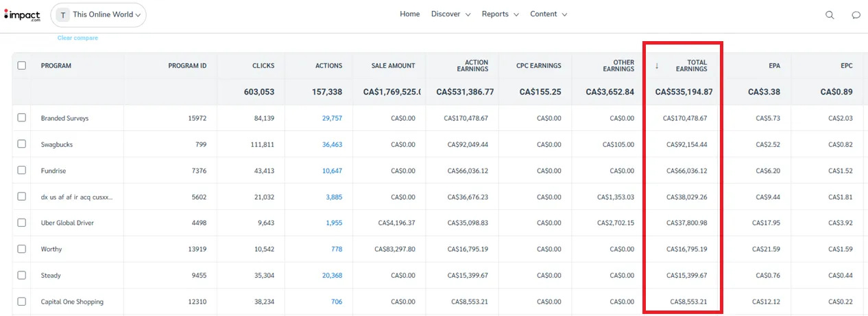The height and width of the screenshot is (316, 868).
Task: Open Fundrise actions 10,647 link
Action: pyautogui.click(x=332, y=171)
